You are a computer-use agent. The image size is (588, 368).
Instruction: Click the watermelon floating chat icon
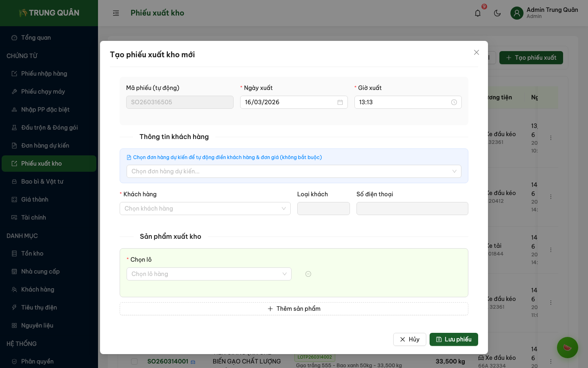(x=567, y=348)
